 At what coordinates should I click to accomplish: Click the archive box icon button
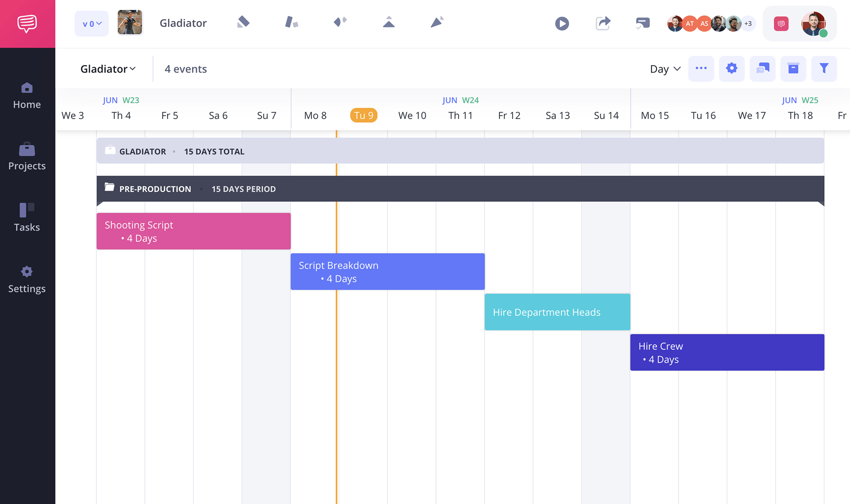point(793,68)
